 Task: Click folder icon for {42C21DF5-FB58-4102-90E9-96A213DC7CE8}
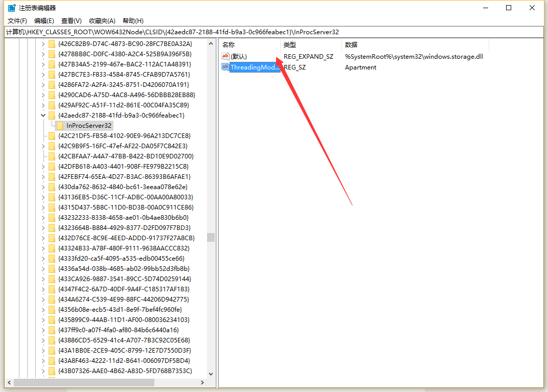[x=52, y=136]
